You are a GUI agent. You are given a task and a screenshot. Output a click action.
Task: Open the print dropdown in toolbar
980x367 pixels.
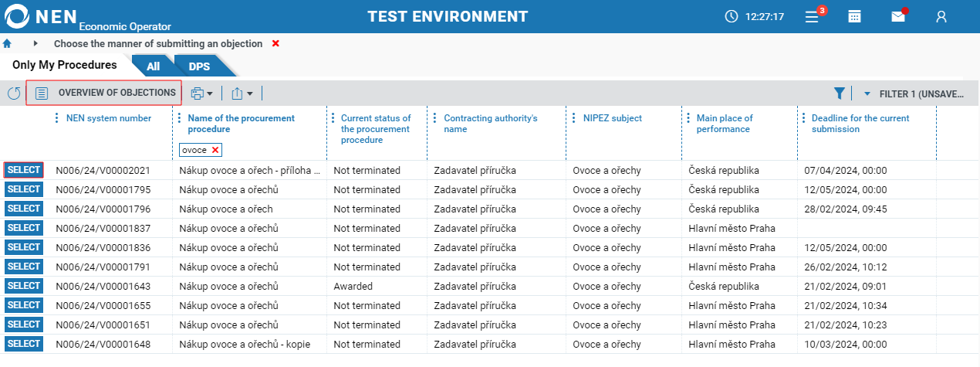(201, 93)
